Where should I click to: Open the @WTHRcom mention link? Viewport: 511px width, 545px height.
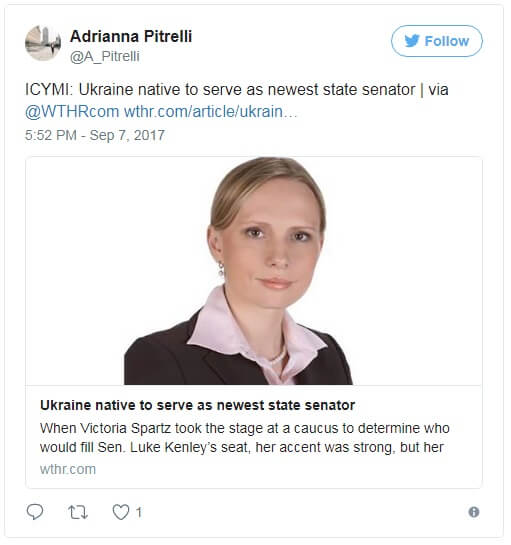(72, 112)
